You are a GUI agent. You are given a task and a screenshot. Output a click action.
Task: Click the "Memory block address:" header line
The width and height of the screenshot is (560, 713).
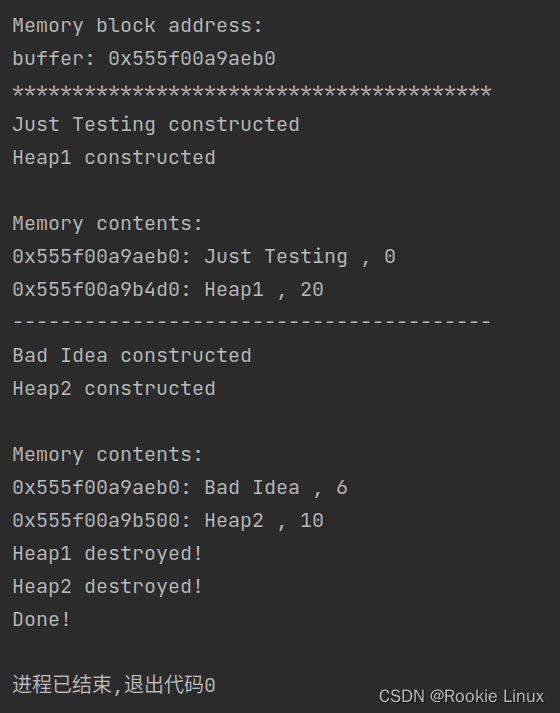coord(138,26)
